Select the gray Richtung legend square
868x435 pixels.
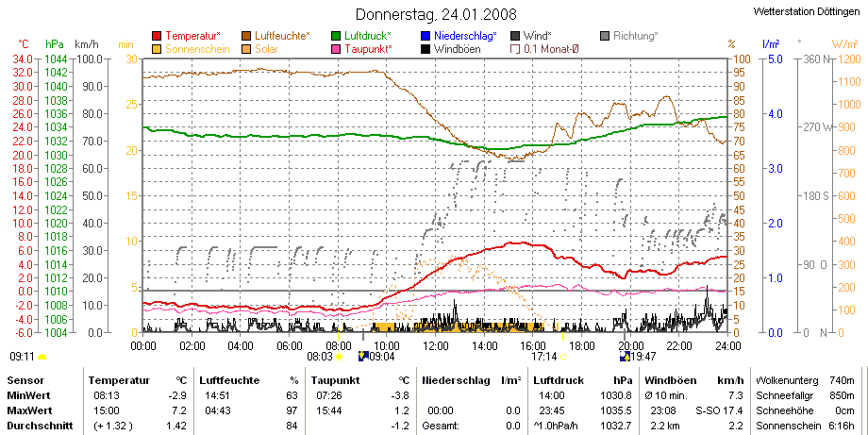tap(605, 36)
